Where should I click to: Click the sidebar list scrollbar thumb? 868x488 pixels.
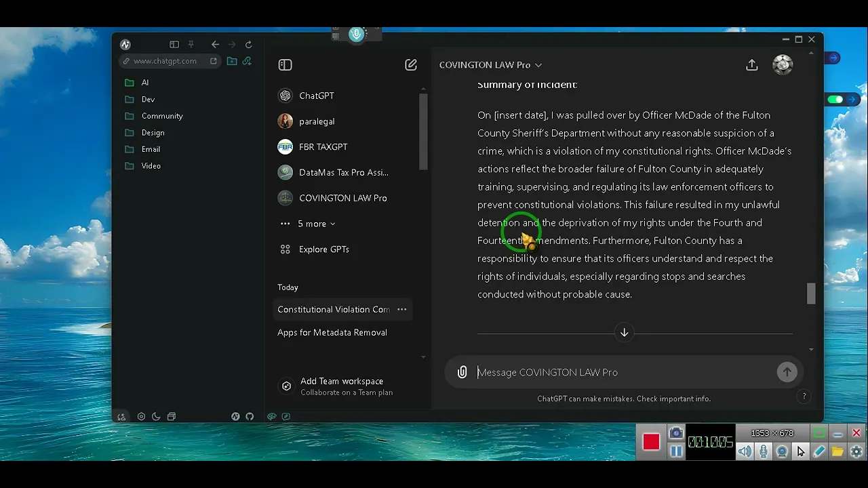pos(423,131)
